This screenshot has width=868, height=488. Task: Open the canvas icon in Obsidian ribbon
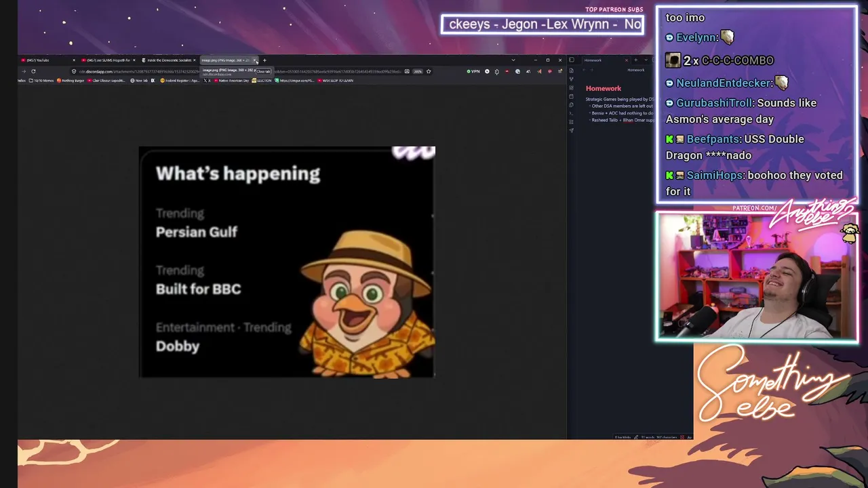[571, 88]
